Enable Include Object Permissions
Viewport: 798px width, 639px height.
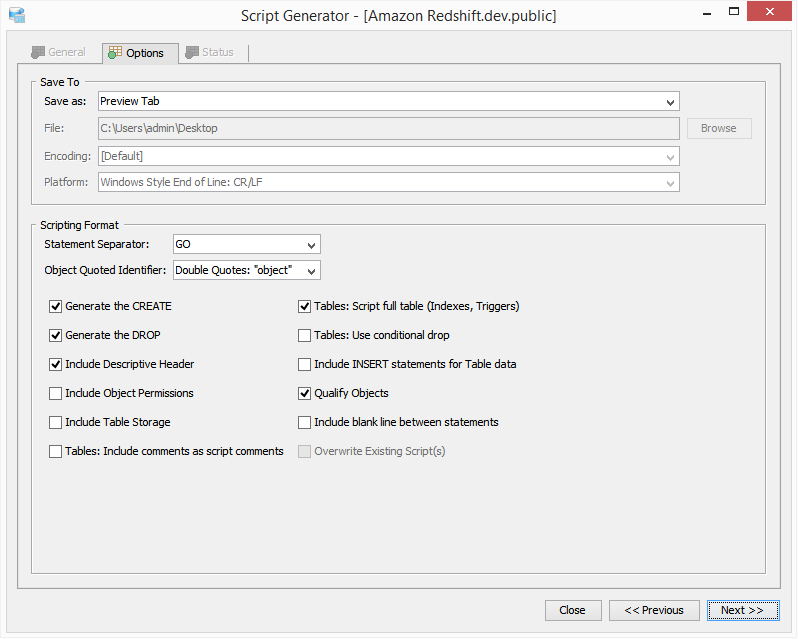pos(56,394)
